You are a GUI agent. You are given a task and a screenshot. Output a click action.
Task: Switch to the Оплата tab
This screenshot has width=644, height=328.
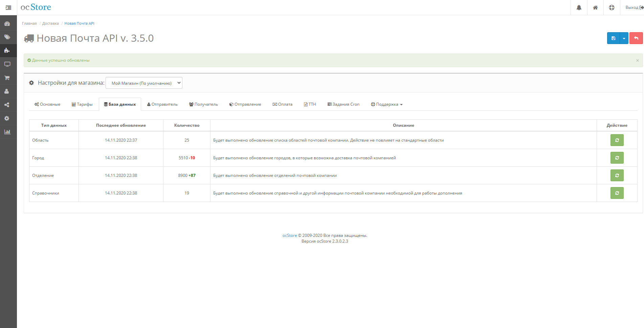283,104
